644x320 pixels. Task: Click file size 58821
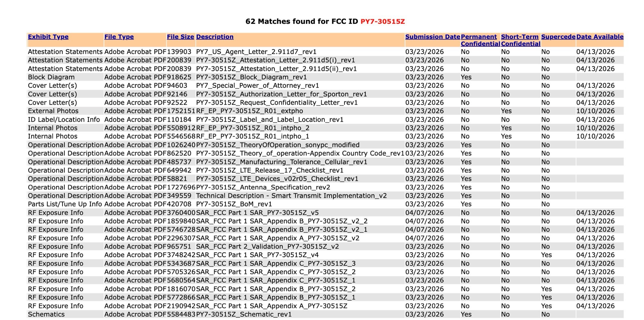[177, 179]
